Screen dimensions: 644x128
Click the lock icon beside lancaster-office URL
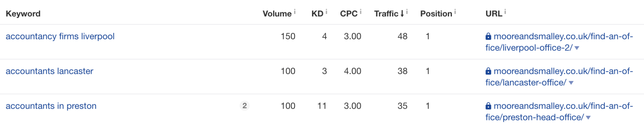(x=488, y=71)
